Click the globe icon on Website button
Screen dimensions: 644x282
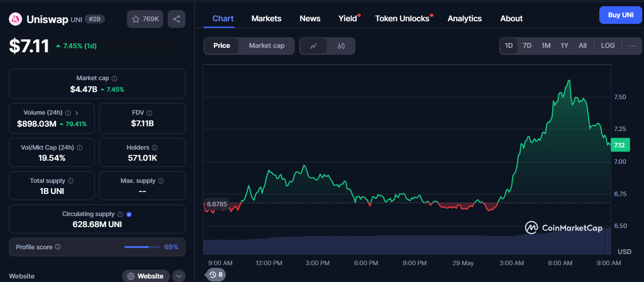coord(131,276)
